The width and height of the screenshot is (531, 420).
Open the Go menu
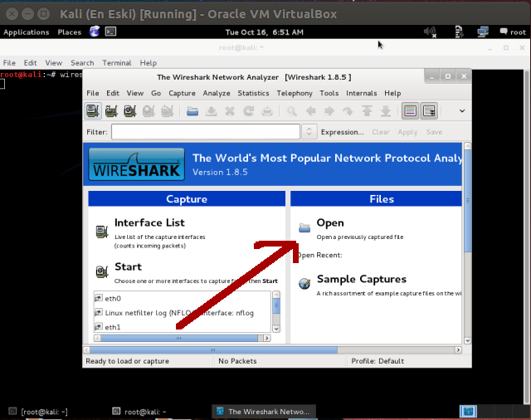point(156,93)
